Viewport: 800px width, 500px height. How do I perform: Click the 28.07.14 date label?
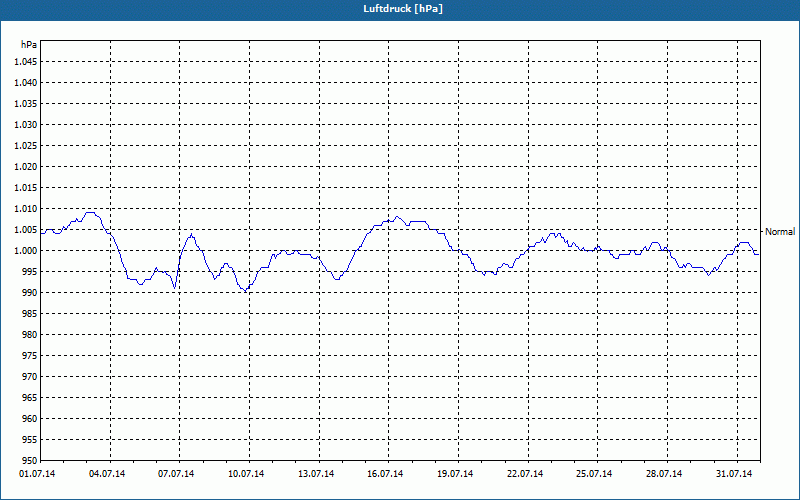coord(664,474)
